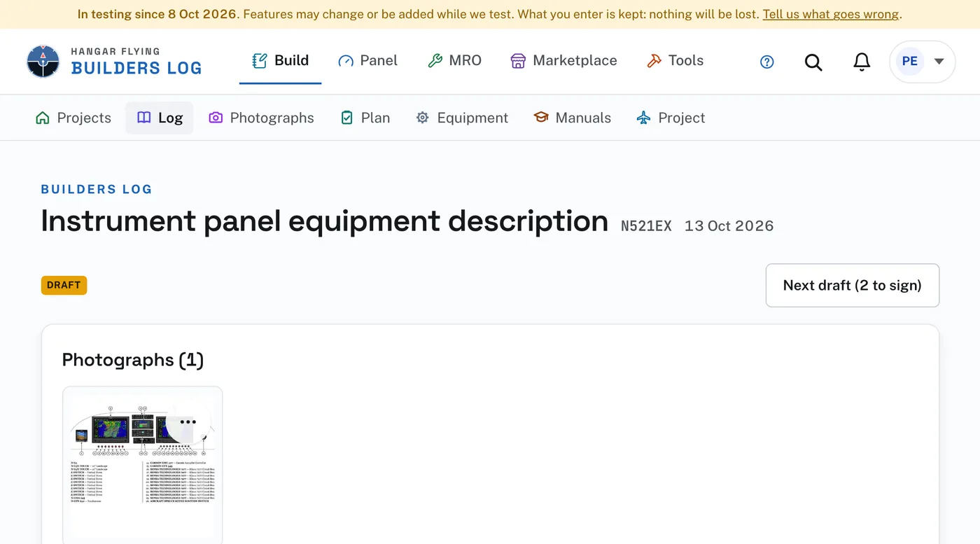The image size is (980, 544).
Task: Open the Marketplace section
Action: (x=563, y=61)
